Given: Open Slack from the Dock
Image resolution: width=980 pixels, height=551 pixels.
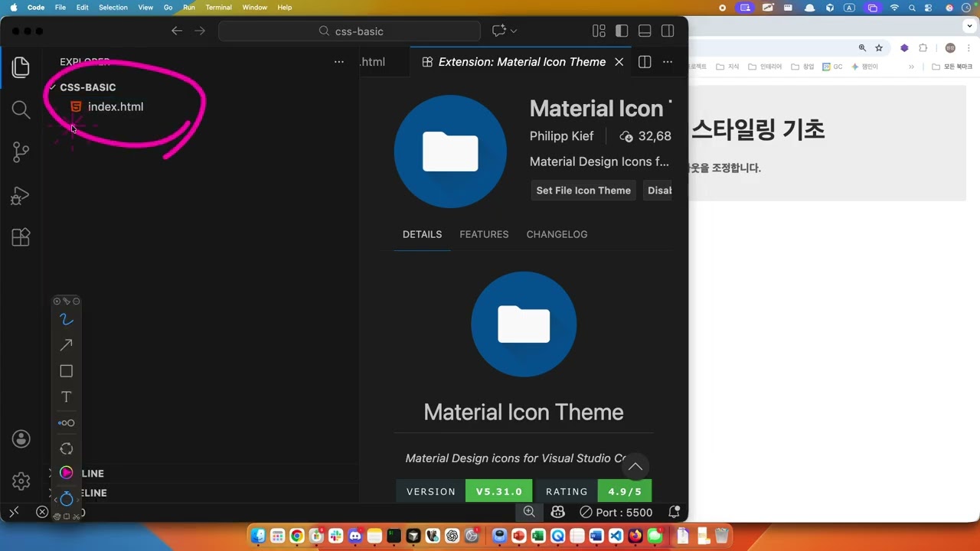Looking at the screenshot, I should 335,536.
